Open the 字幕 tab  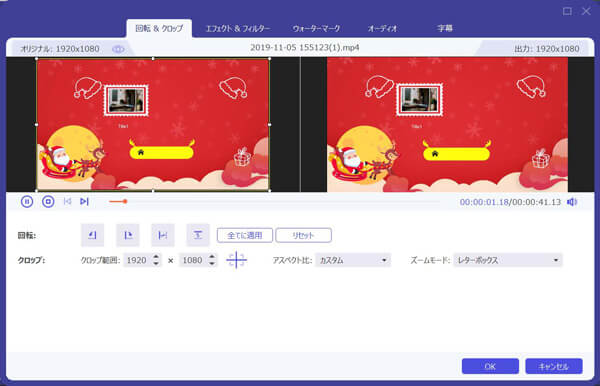(x=445, y=28)
